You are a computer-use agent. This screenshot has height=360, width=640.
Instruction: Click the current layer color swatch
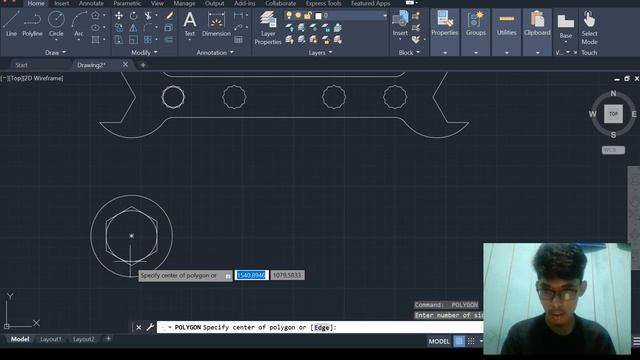click(318, 16)
